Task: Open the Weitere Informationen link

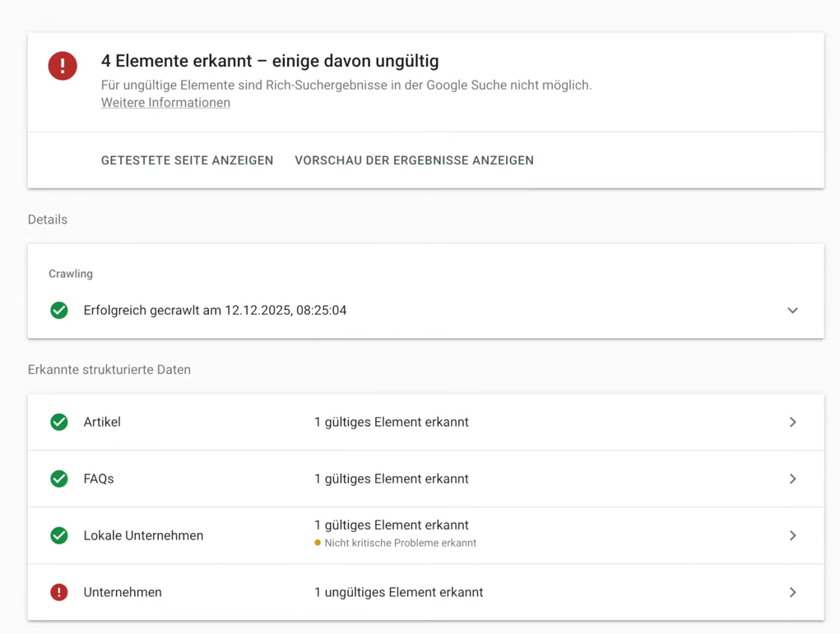Action: pyautogui.click(x=165, y=102)
